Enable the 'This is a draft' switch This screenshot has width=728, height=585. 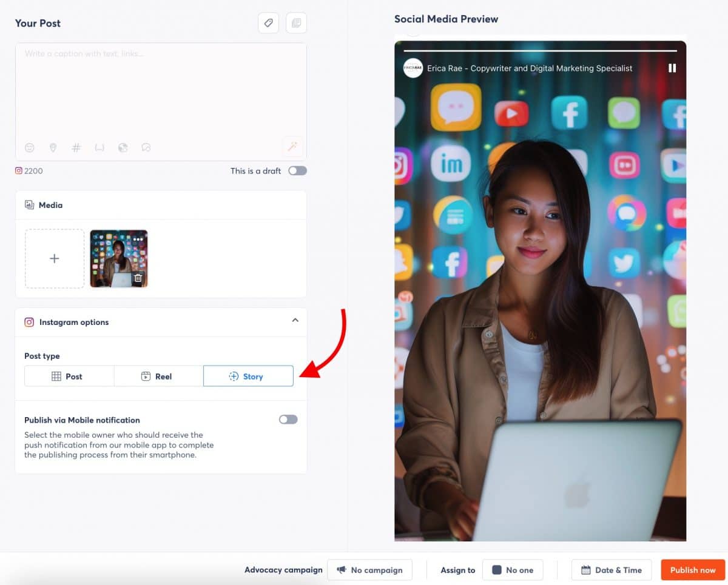pyautogui.click(x=297, y=171)
